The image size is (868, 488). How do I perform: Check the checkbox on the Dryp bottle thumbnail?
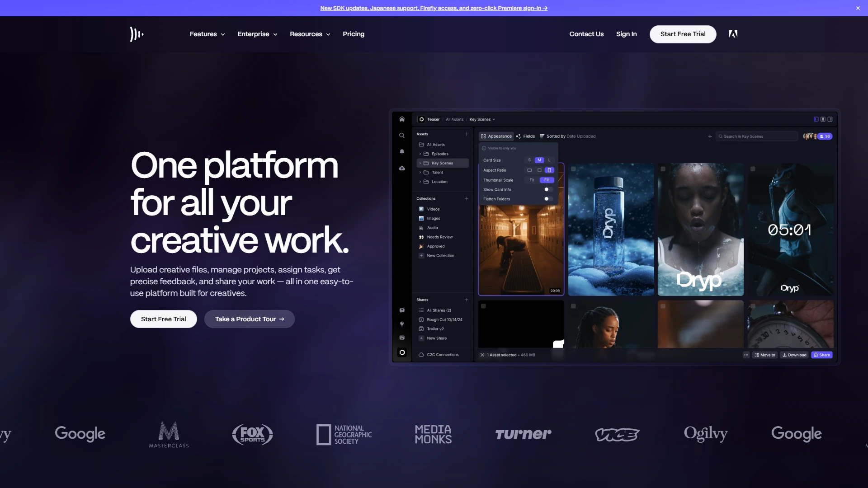coord(573,169)
